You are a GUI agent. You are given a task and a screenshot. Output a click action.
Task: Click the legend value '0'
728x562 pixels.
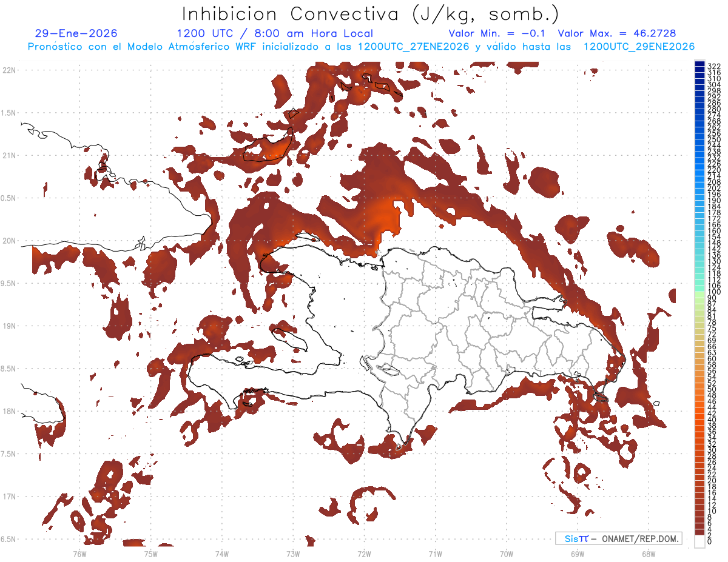pos(710,541)
